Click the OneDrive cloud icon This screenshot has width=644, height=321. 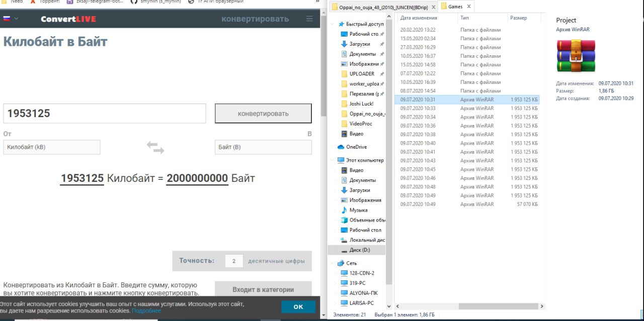(341, 147)
